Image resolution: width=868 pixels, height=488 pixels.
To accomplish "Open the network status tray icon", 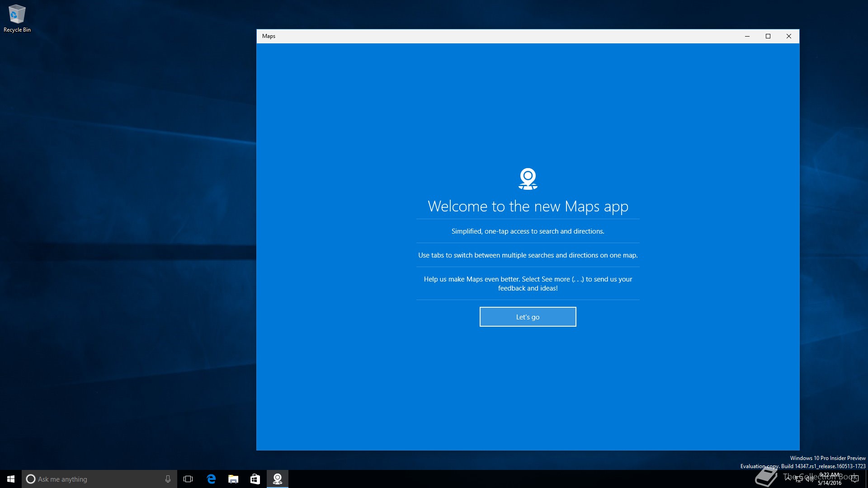I will click(x=799, y=479).
